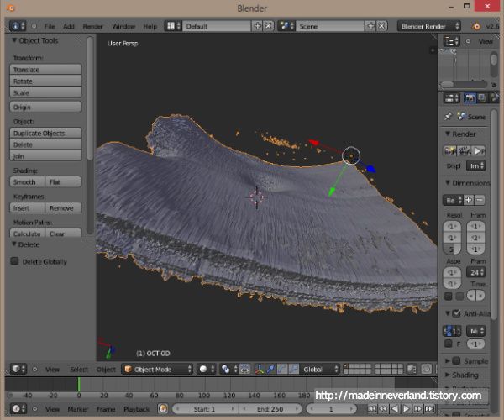Click the Rotate button

coord(45,81)
